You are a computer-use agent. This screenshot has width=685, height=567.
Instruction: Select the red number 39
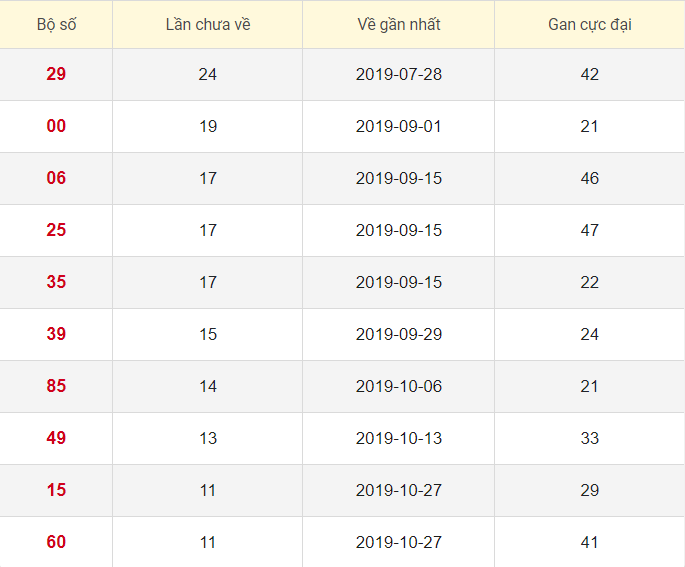tap(56, 334)
